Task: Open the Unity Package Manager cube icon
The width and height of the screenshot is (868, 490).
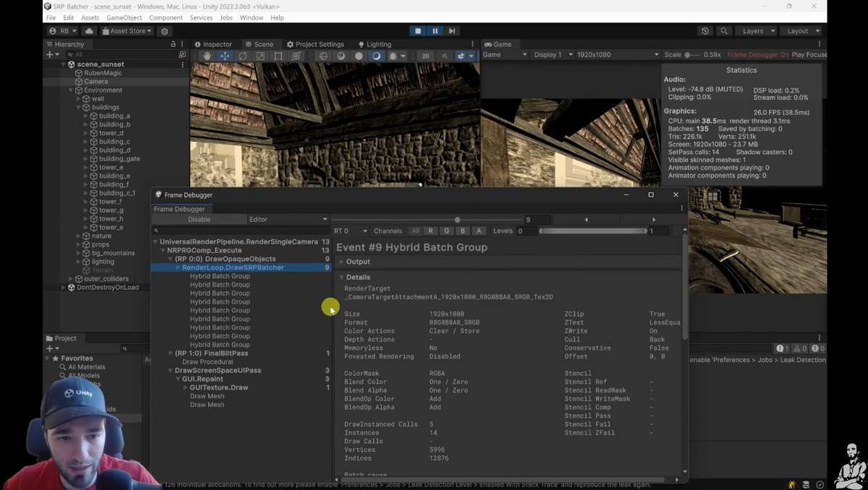Action: (164, 31)
